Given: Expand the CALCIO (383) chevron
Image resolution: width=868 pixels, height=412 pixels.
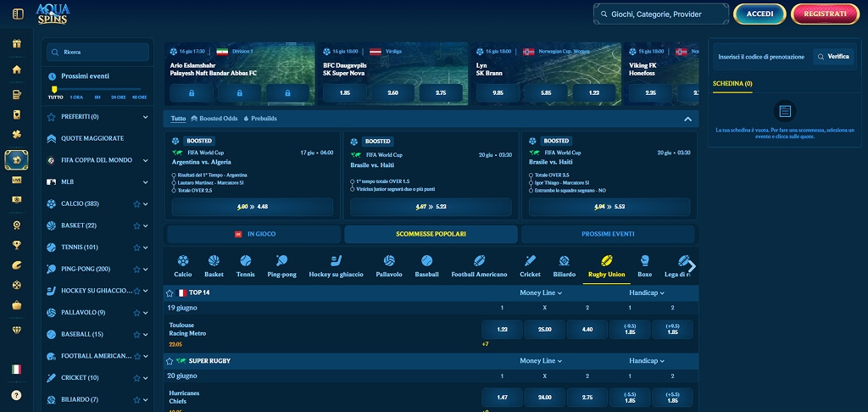Looking at the screenshot, I should 146,203.
